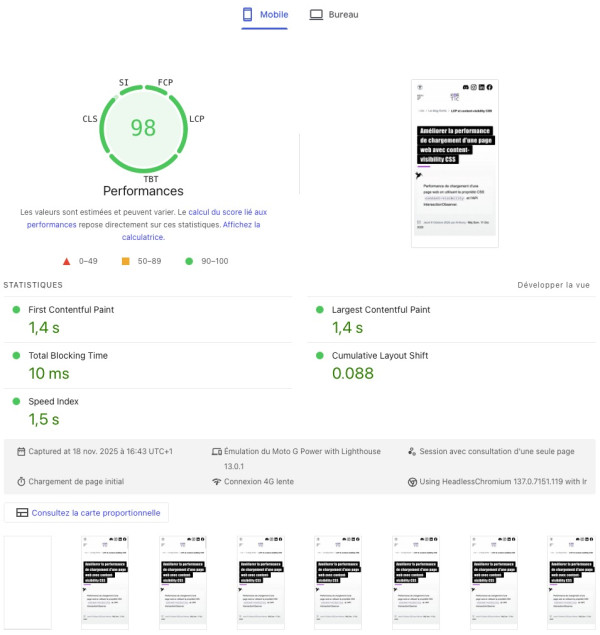Click the 0.088 layout shift value
The image size is (600, 635).
tap(353, 373)
